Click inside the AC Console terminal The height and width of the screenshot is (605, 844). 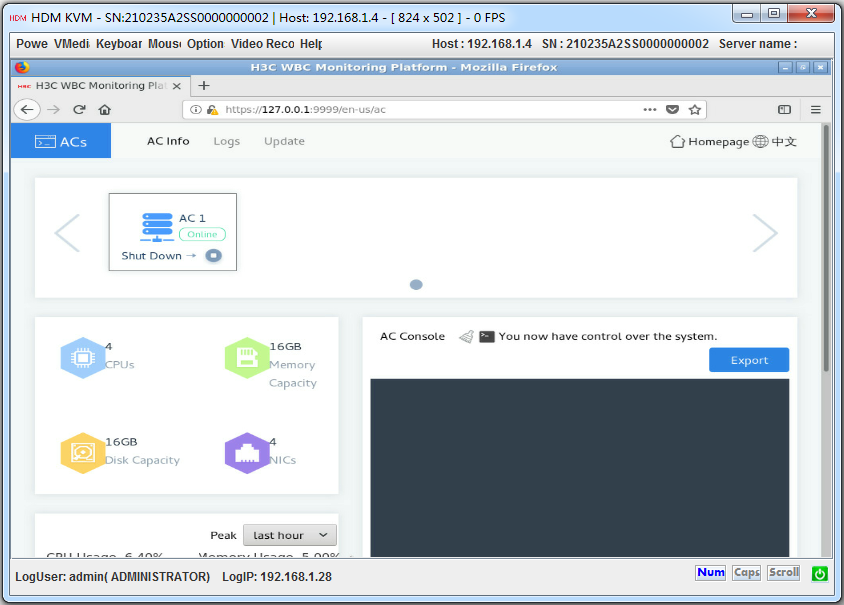(580, 468)
